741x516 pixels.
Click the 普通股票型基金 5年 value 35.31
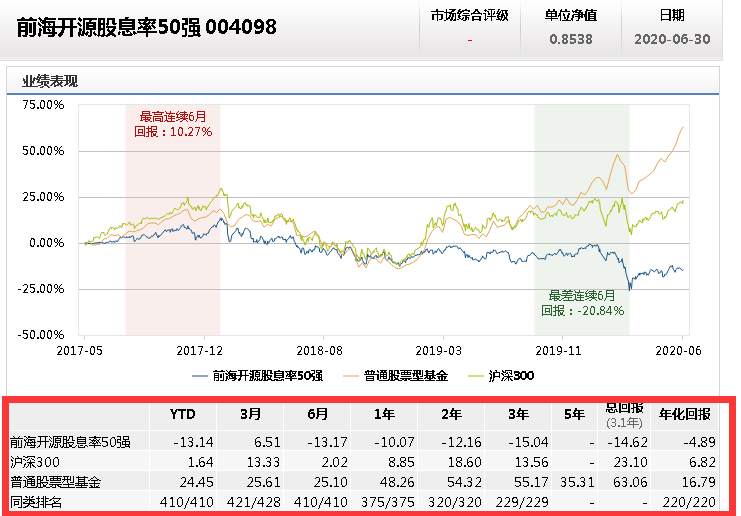[577, 482]
